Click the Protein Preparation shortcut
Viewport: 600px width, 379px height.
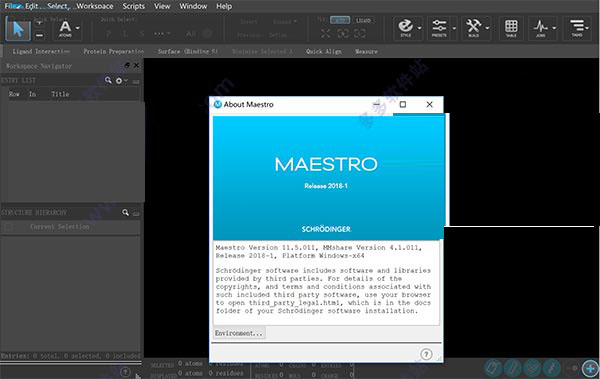point(114,51)
